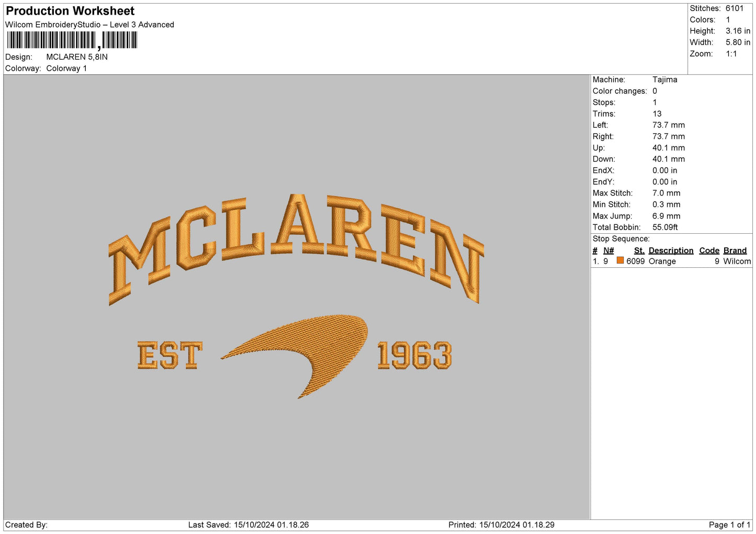This screenshot has width=756, height=534.
Task: Click the 'N#' column header
Action: (x=608, y=251)
